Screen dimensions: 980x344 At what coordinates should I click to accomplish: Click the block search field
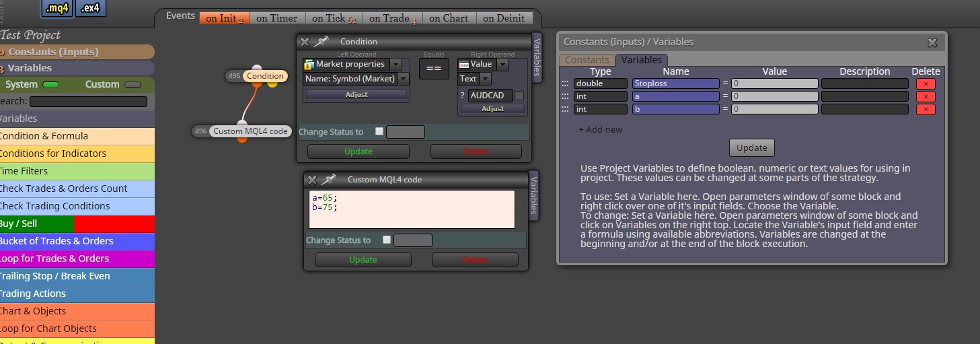(x=88, y=102)
